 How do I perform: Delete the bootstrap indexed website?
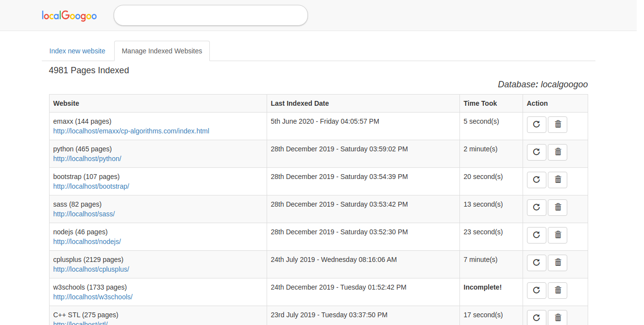pos(558,180)
